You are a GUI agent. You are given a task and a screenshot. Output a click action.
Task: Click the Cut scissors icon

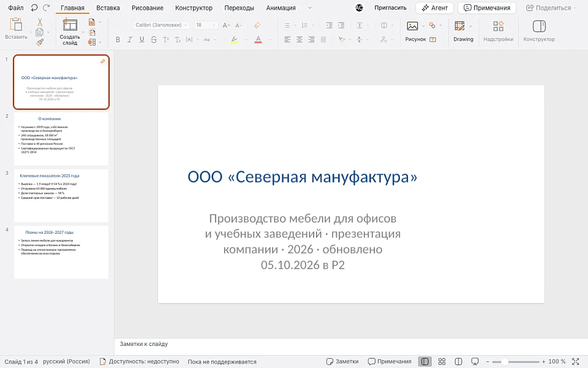coord(40,22)
